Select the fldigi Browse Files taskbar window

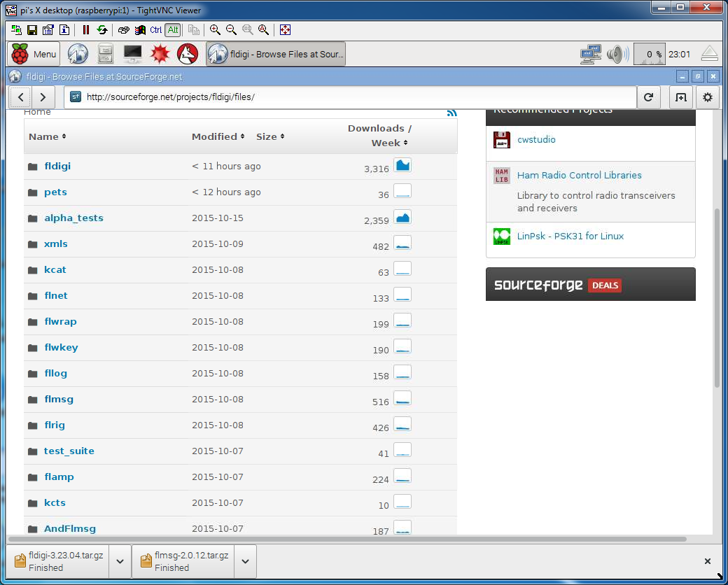point(276,55)
